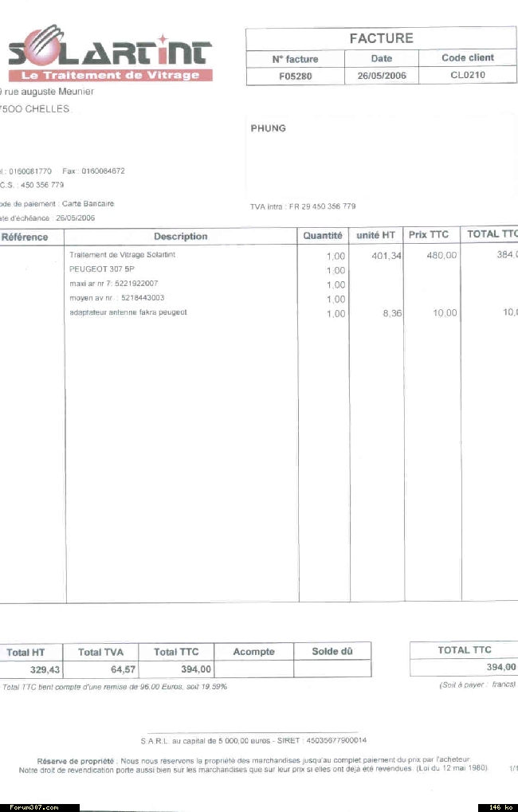
Task: Click price 480,00 in Prix TTC column
Action: click(x=441, y=255)
